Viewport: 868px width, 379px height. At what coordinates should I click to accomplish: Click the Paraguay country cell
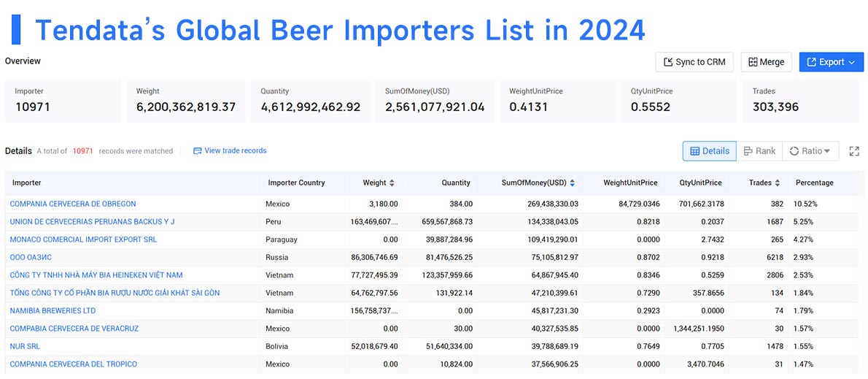(x=282, y=240)
